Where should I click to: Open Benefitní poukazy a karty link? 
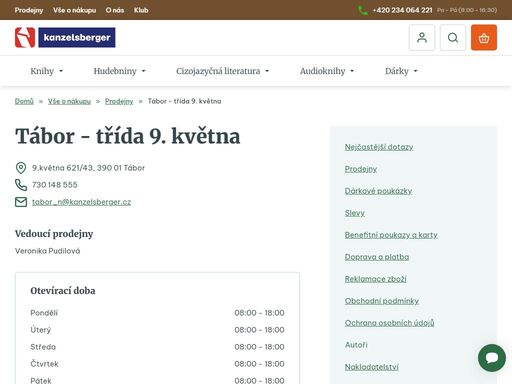(391, 235)
